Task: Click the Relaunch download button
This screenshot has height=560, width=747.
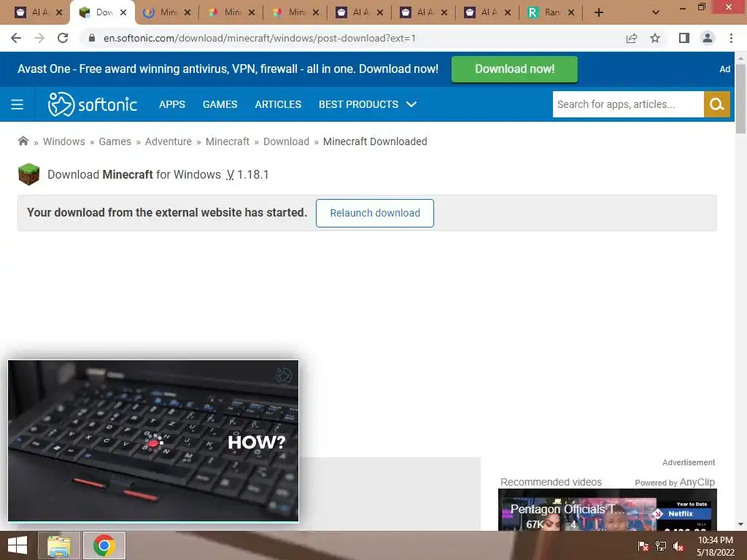Action: [375, 213]
